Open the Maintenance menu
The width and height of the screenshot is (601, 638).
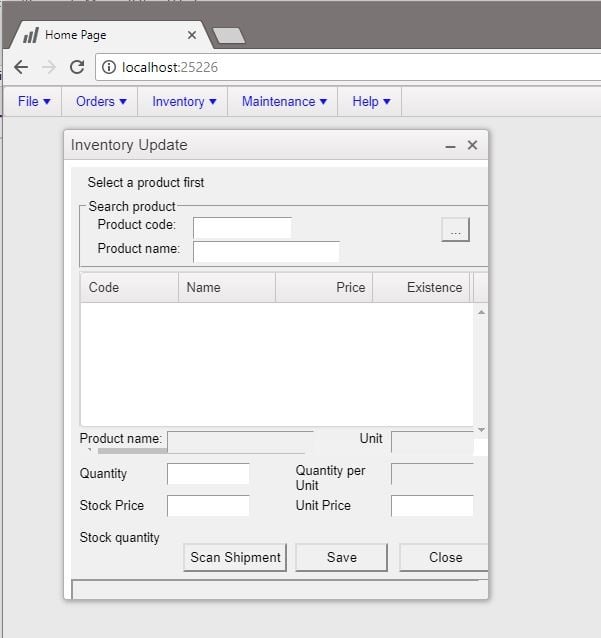point(284,101)
